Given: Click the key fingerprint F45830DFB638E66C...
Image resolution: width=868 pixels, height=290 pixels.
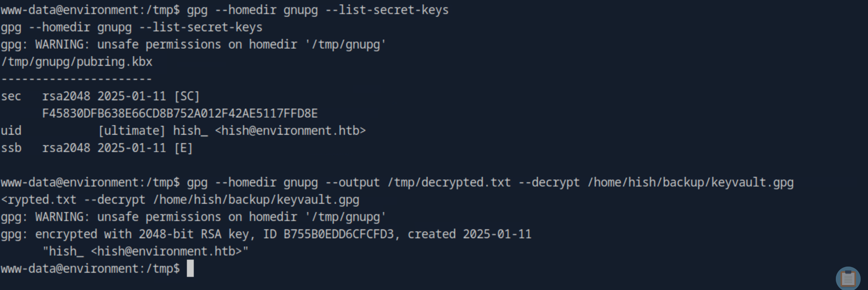Looking at the screenshot, I should 180,114.
